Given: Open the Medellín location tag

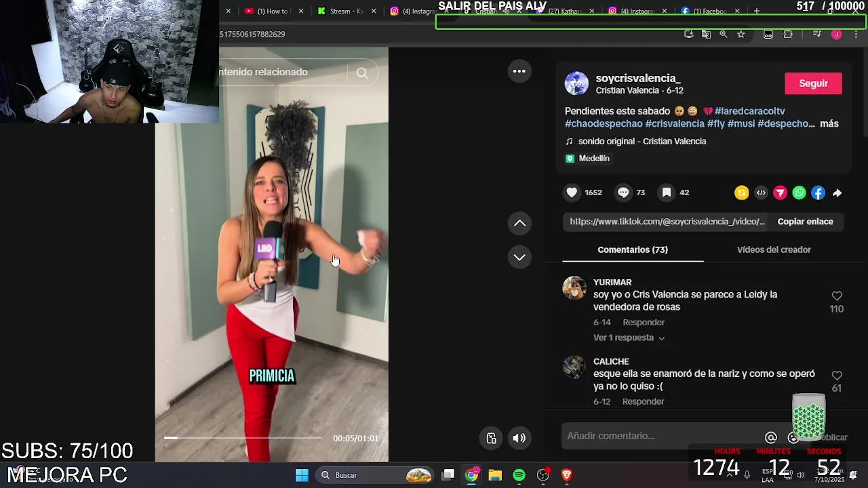Looking at the screenshot, I should click(x=587, y=158).
